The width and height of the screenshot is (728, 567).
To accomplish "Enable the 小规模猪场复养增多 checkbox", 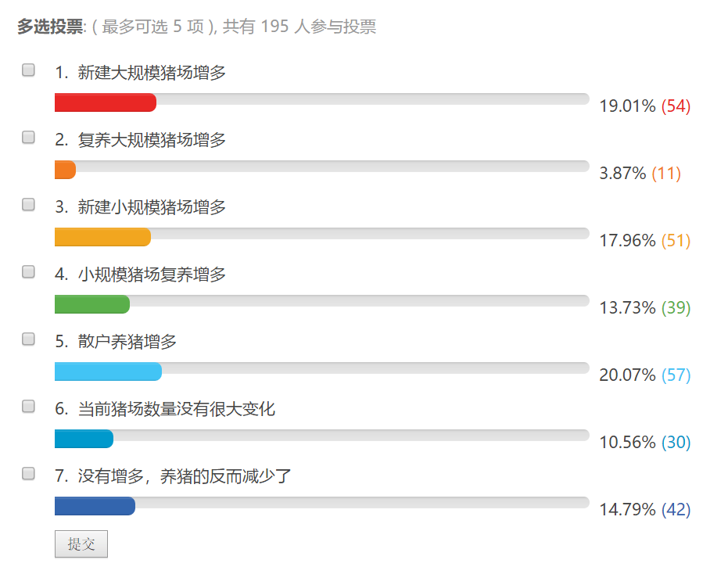I will (29, 272).
